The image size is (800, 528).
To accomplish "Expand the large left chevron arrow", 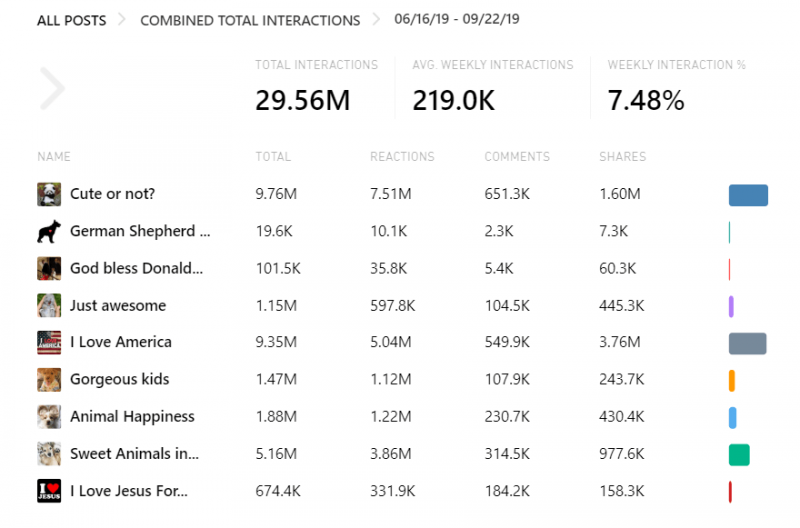I will tap(52, 88).
